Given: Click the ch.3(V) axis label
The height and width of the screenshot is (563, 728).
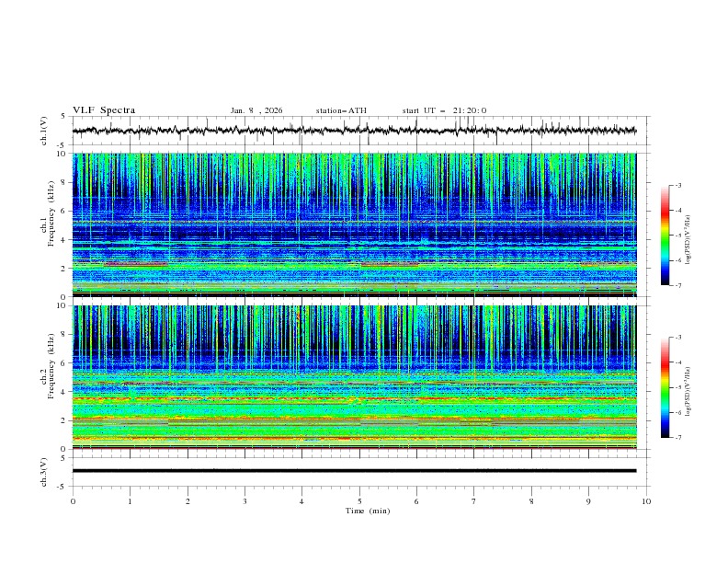Looking at the screenshot, I should click(x=45, y=470).
